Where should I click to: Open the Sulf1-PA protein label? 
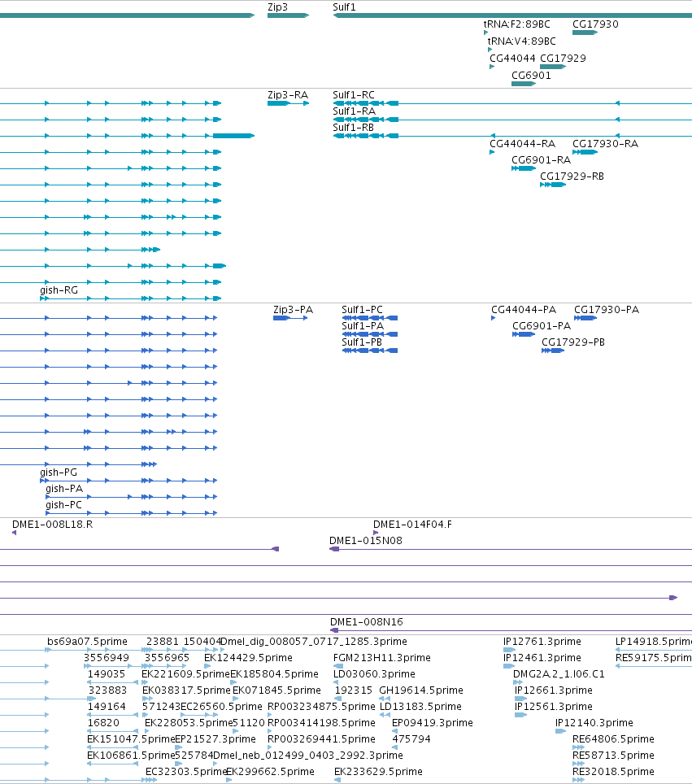coord(363,326)
